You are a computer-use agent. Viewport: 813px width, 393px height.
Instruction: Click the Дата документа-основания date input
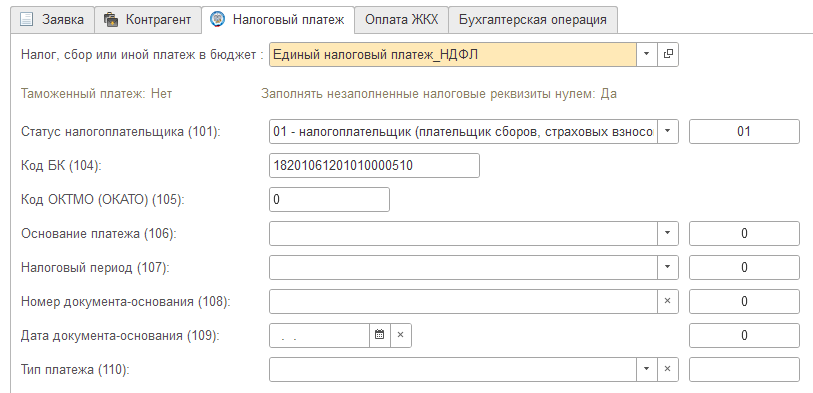(319, 335)
